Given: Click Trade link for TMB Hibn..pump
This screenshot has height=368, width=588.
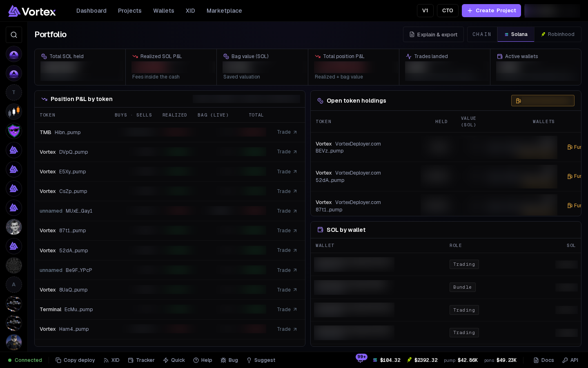Looking at the screenshot, I should coord(287,132).
